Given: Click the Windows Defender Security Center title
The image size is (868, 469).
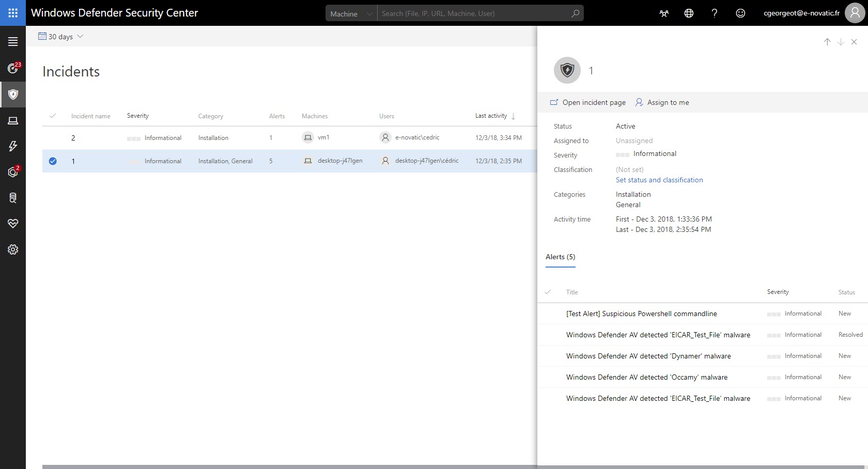Looking at the screenshot, I should point(115,13).
